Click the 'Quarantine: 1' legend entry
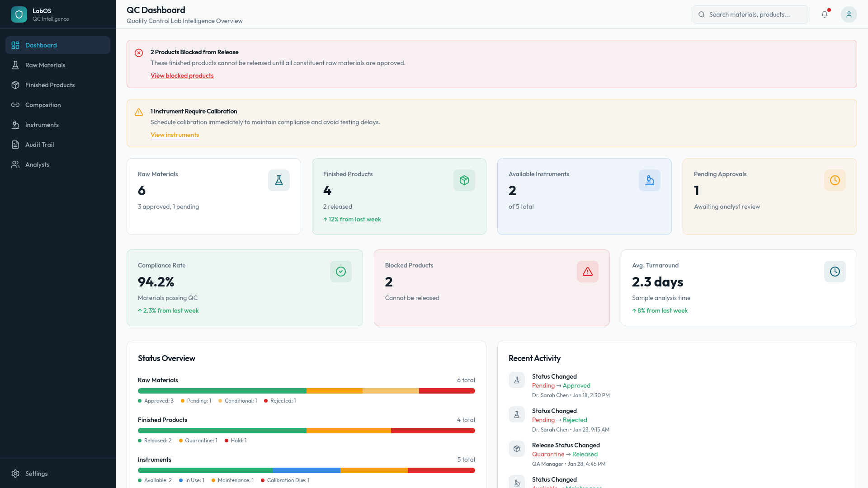The height and width of the screenshot is (488, 868). (198, 441)
